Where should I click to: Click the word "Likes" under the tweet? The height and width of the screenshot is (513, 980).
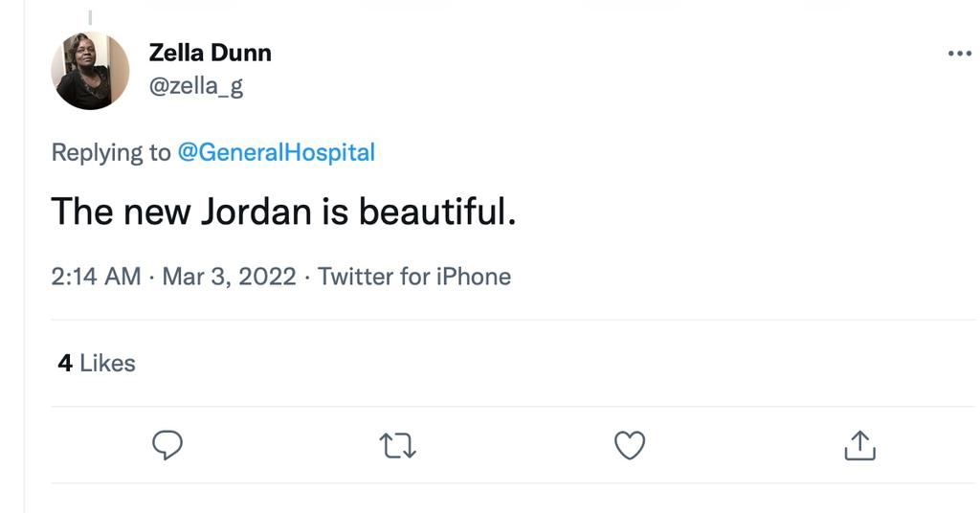point(107,363)
